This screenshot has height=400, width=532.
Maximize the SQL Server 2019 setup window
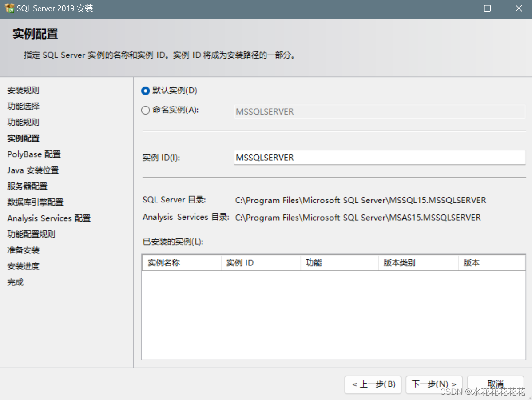point(487,8)
